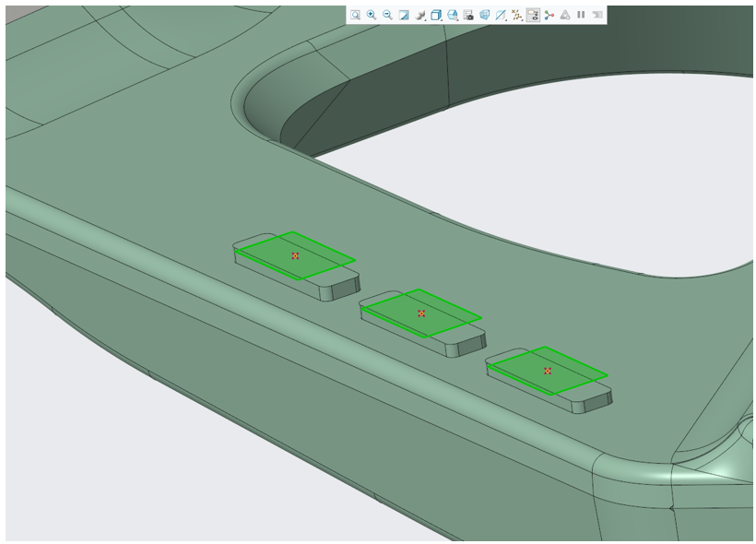Image resolution: width=756 pixels, height=544 pixels.
Task: Click the Pause button in toolbar
Action: (581, 15)
